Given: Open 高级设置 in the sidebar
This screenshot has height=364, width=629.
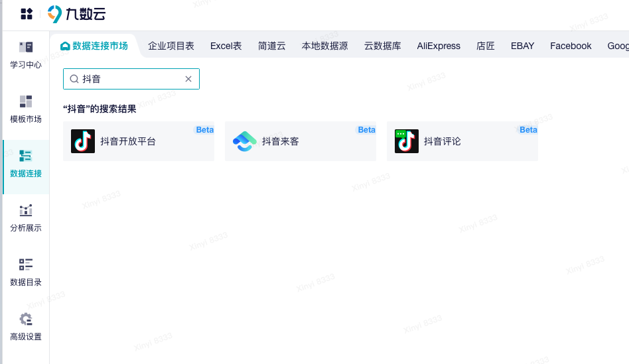Looking at the screenshot, I should coord(26,327).
